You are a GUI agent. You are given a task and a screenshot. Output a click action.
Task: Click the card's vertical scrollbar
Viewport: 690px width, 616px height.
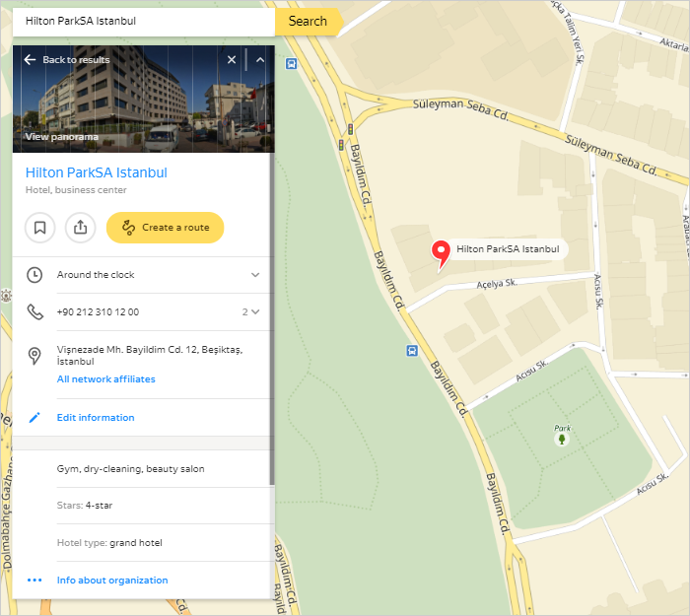point(272,318)
